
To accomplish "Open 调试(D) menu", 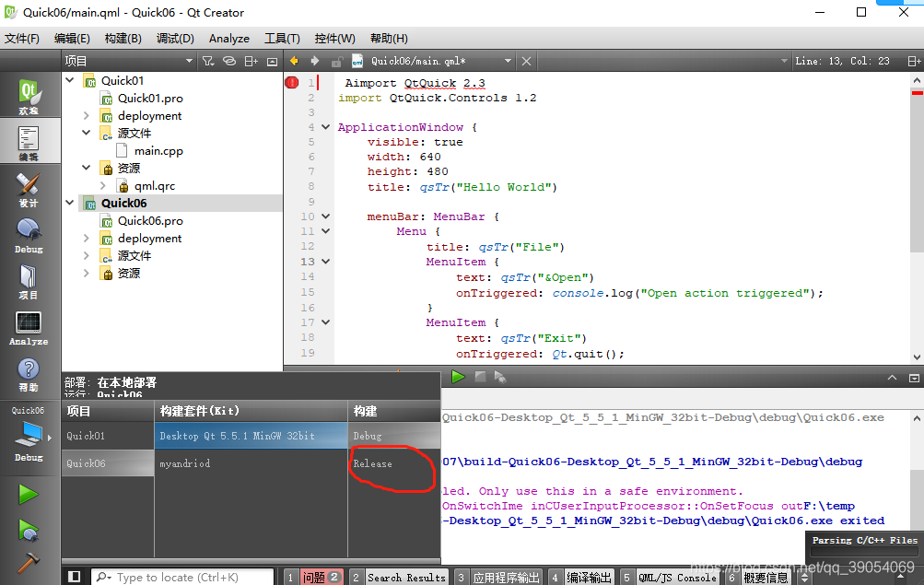I will [x=175, y=39].
